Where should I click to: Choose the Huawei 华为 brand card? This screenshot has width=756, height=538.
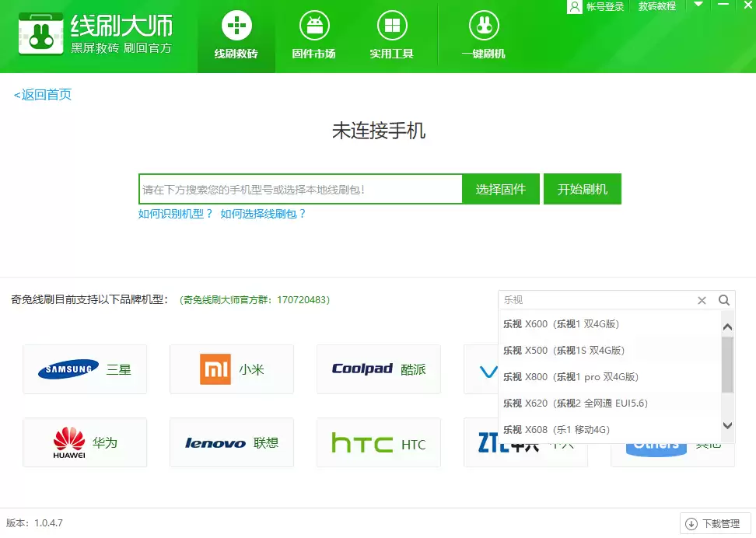85,442
